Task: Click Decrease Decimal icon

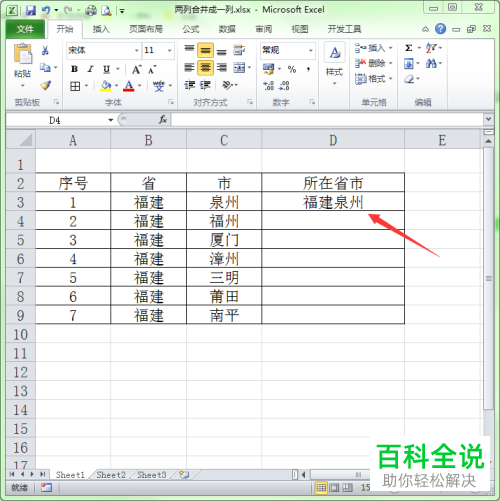Action: click(x=284, y=86)
